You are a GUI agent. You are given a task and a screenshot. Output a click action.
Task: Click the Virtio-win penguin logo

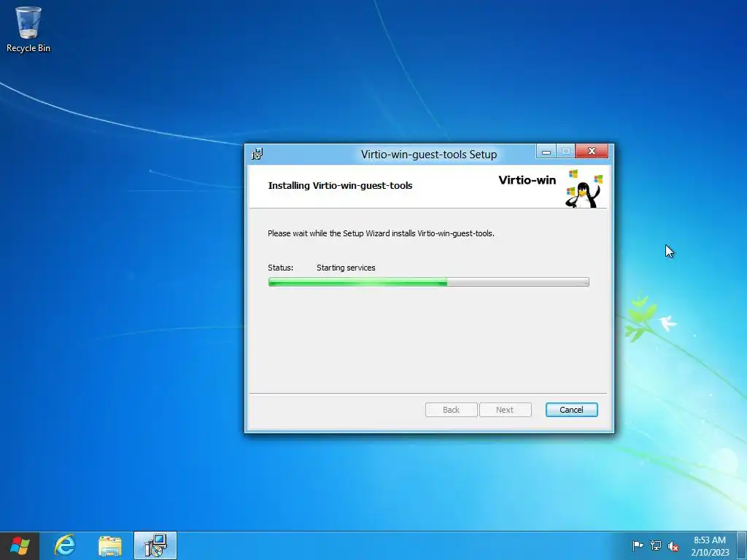tap(584, 189)
